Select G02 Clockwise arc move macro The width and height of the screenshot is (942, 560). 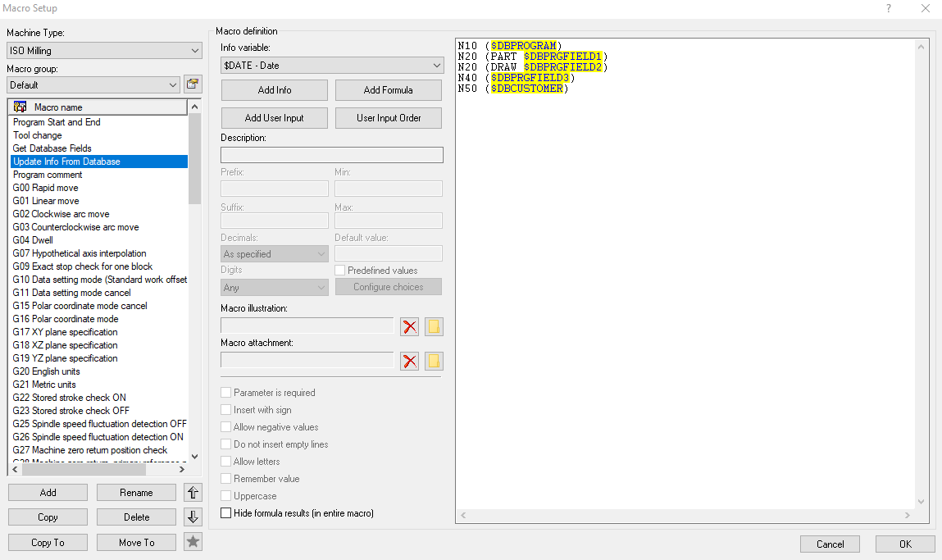(99, 215)
